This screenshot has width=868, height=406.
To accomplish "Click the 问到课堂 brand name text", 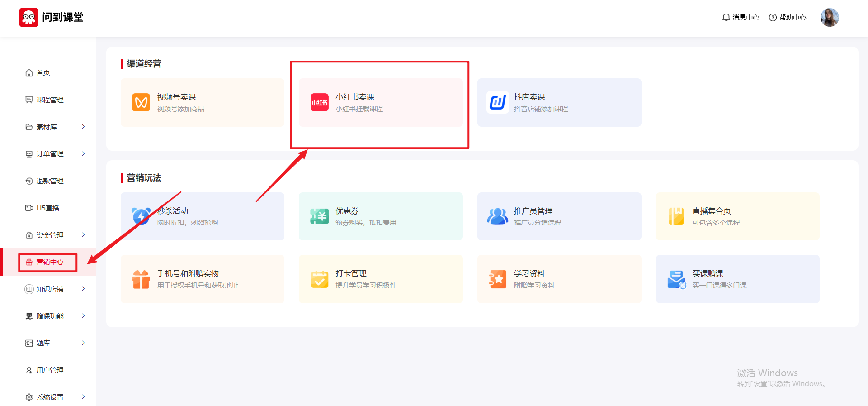I will coord(63,17).
